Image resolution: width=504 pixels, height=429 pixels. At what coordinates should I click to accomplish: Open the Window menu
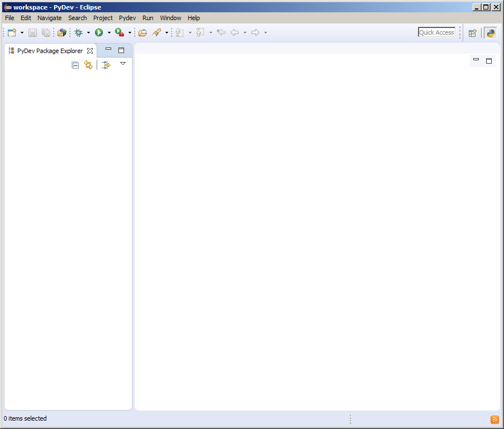(170, 18)
